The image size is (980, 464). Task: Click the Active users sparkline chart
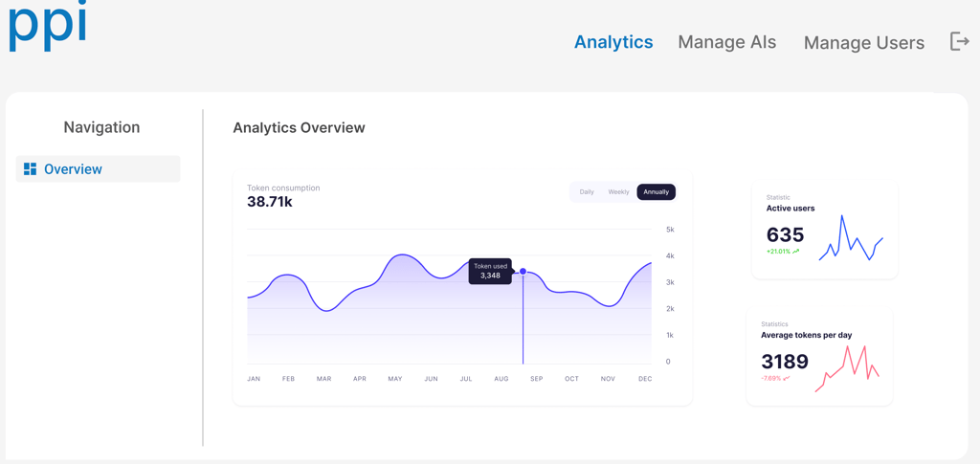point(851,239)
